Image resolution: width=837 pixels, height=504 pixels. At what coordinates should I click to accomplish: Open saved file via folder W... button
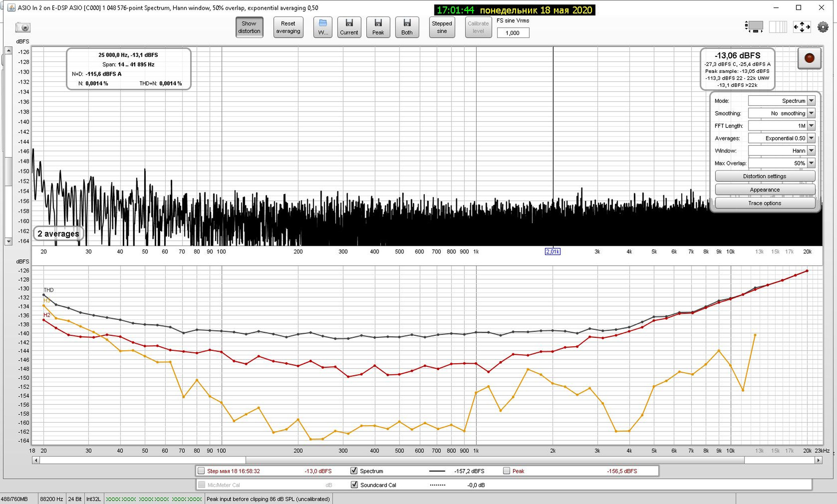tap(323, 27)
